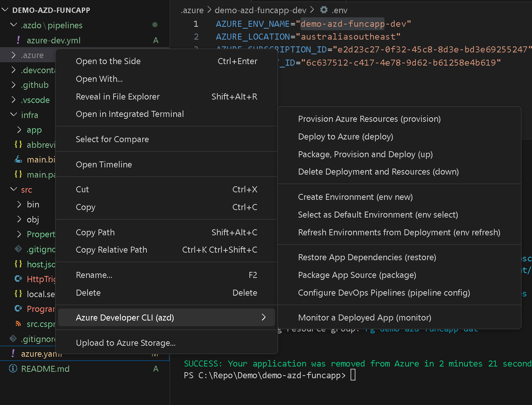Choose Delete from the context menu
The width and height of the screenshot is (532, 405).
click(x=166, y=293)
